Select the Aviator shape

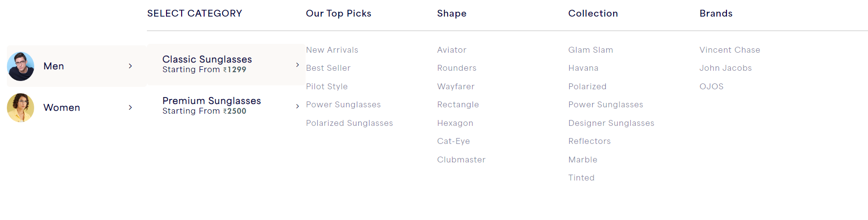[452, 50]
